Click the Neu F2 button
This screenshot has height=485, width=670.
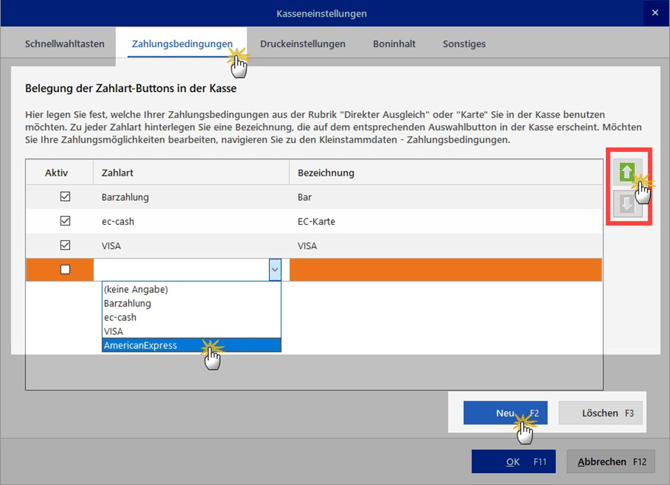[x=506, y=413]
